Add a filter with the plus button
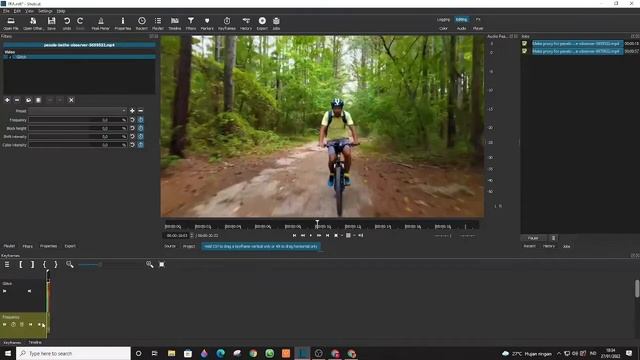The image size is (640, 360). point(7,100)
